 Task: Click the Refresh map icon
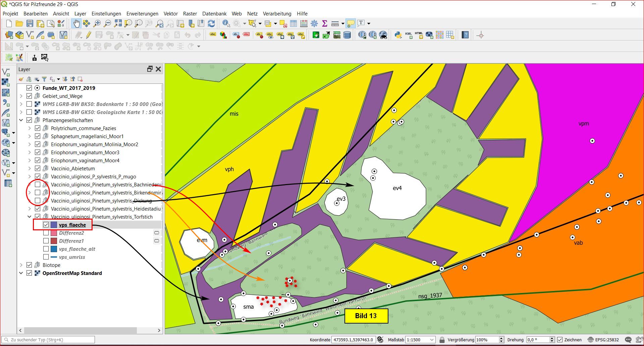(211, 23)
